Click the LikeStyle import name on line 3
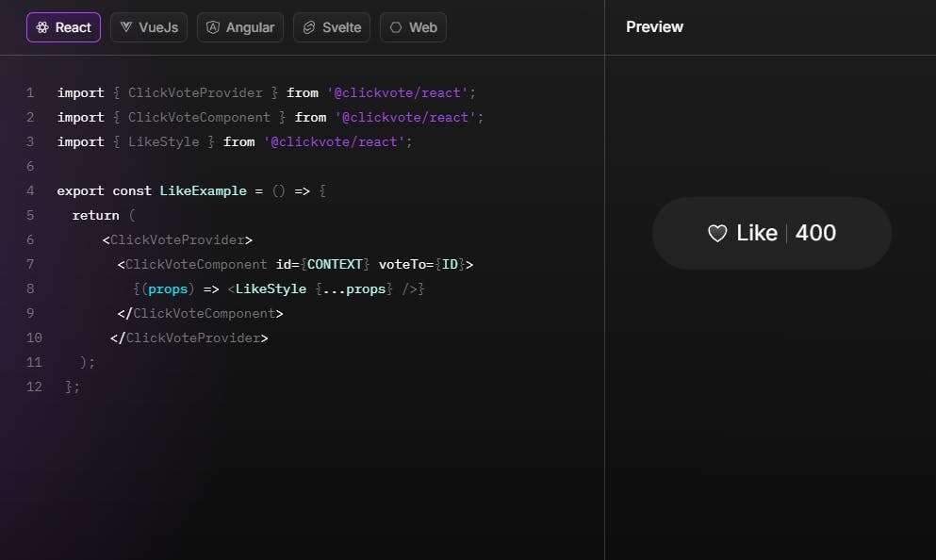This screenshot has width=936, height=560. click(x=163, y=142)
